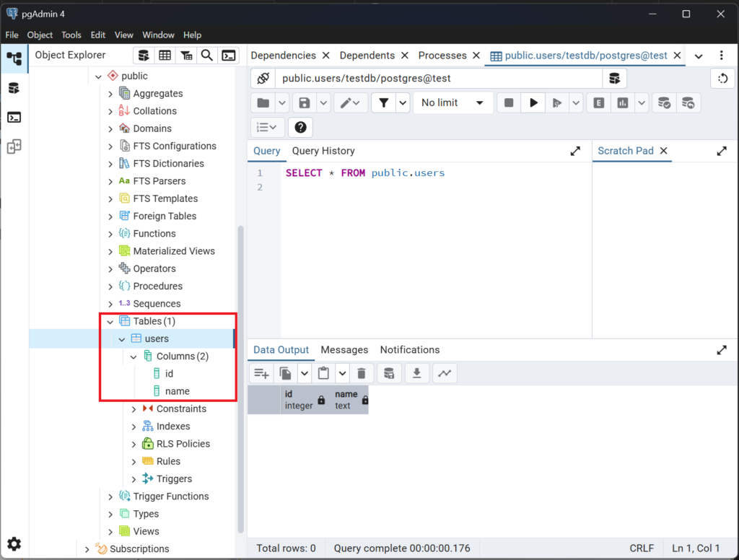Click the Download results icon
Image resolution: width=739 pixels, height=560 pixels.
click(416, 373)
